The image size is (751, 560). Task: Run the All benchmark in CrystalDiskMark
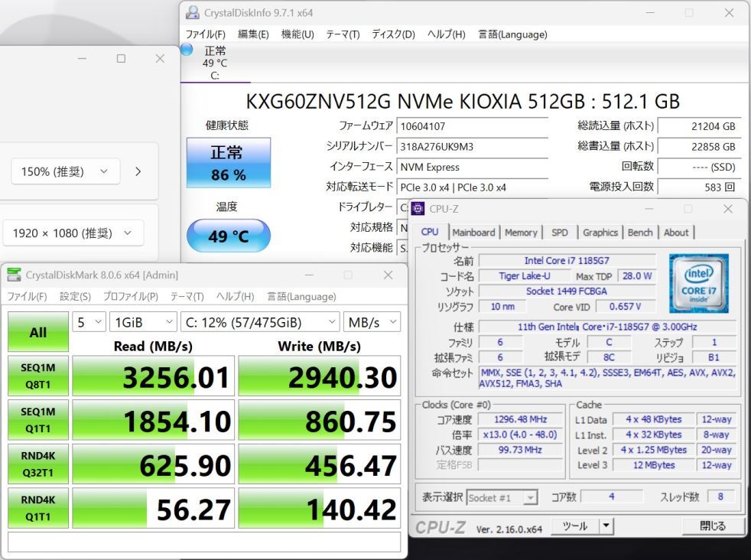coord(37,332)
